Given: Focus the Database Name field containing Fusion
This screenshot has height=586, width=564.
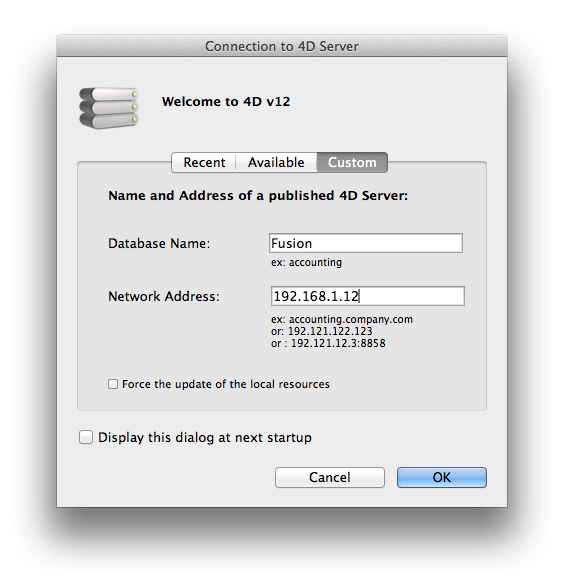Looking at the screenshot, I should (366, 243).
